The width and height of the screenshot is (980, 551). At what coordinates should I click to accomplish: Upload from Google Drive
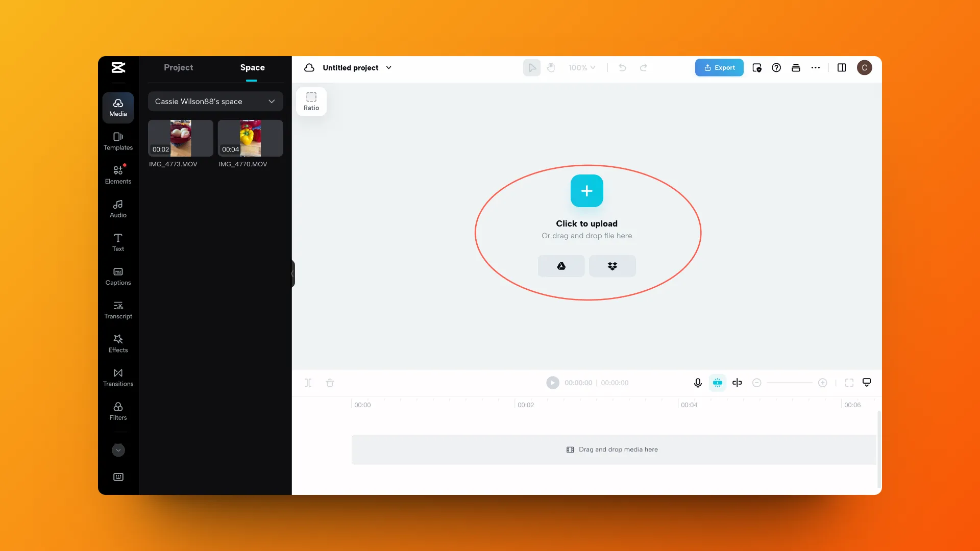point(561,266)
